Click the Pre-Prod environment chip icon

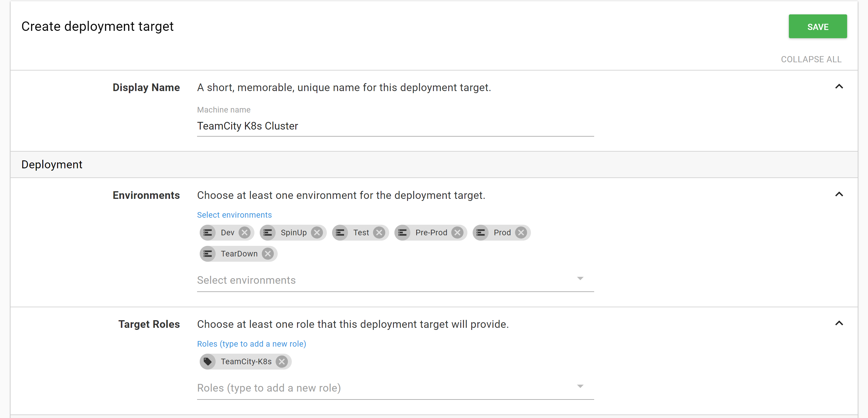(x=402, y=233)
